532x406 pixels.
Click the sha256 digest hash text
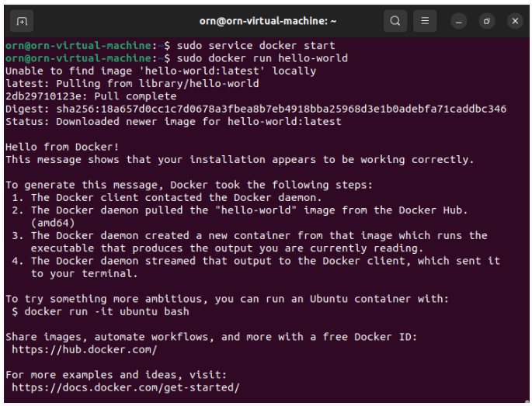(281, 109)
